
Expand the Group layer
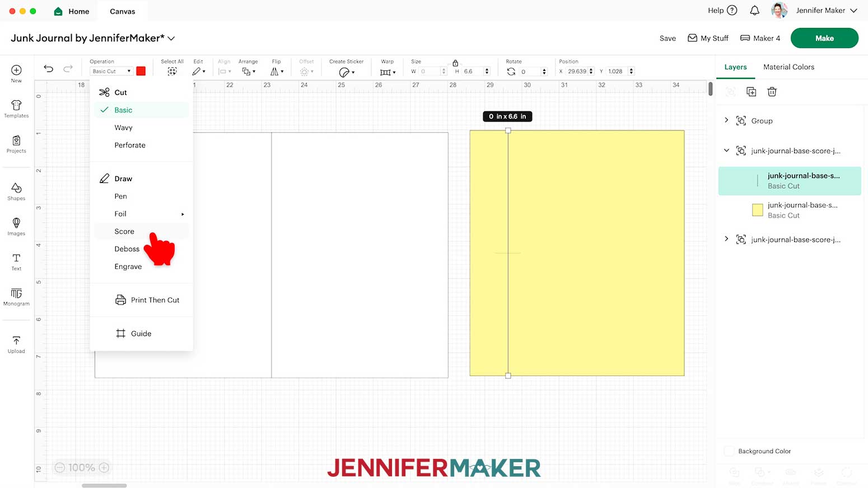click(x=726, y=120)
